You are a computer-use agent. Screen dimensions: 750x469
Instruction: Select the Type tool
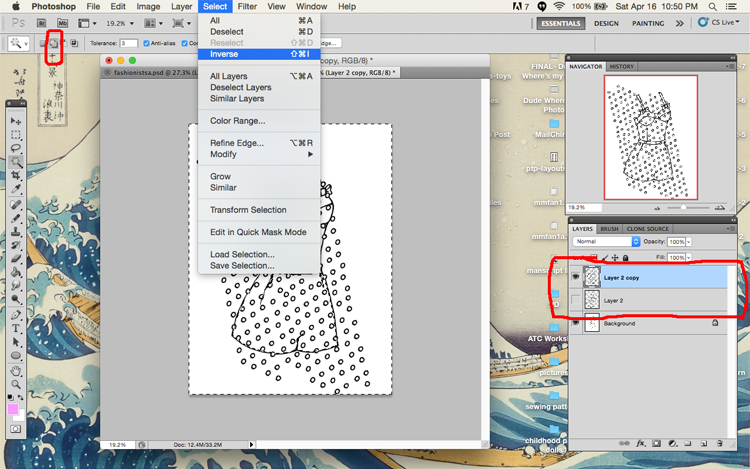[x=16, y=328]
